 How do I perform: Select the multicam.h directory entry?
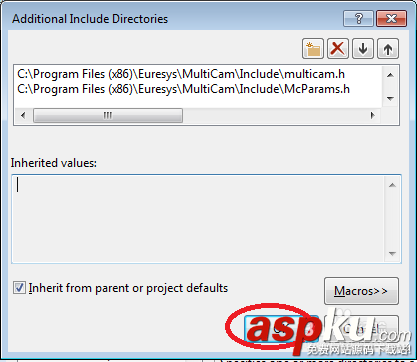pyautogui.click(x=181, y=74)
